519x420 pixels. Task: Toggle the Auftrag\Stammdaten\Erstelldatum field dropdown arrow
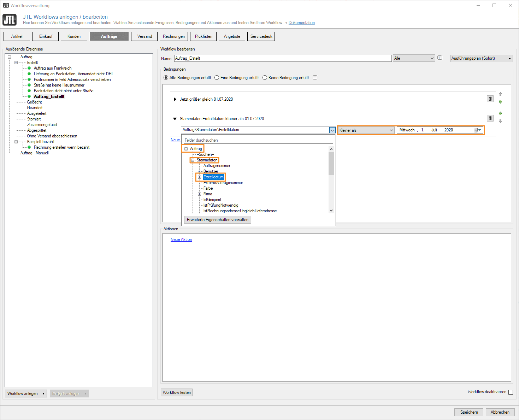332,130
